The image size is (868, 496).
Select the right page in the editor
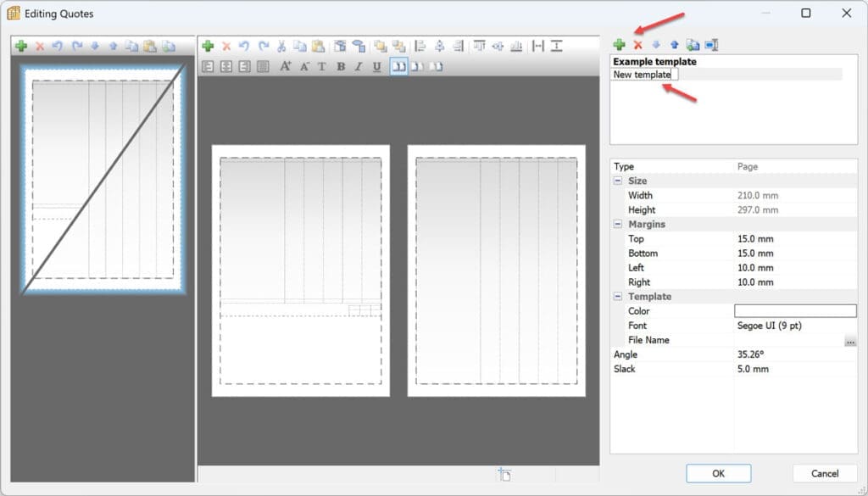coord(497,270)
